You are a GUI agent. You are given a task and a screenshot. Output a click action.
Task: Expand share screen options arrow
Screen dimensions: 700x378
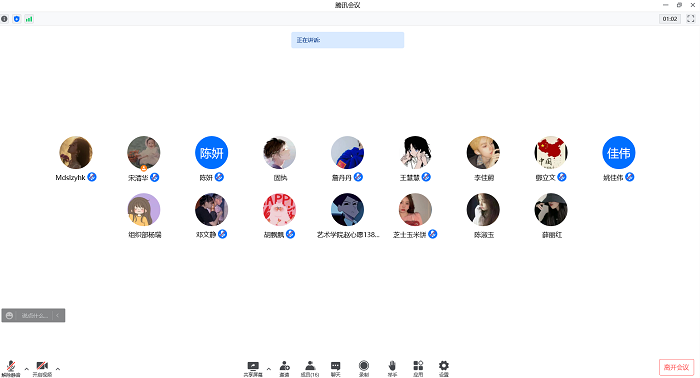268,369
